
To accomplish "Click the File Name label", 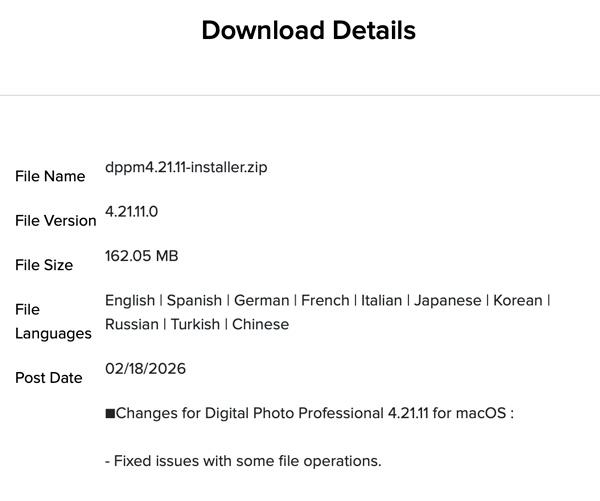I will 50,176.
